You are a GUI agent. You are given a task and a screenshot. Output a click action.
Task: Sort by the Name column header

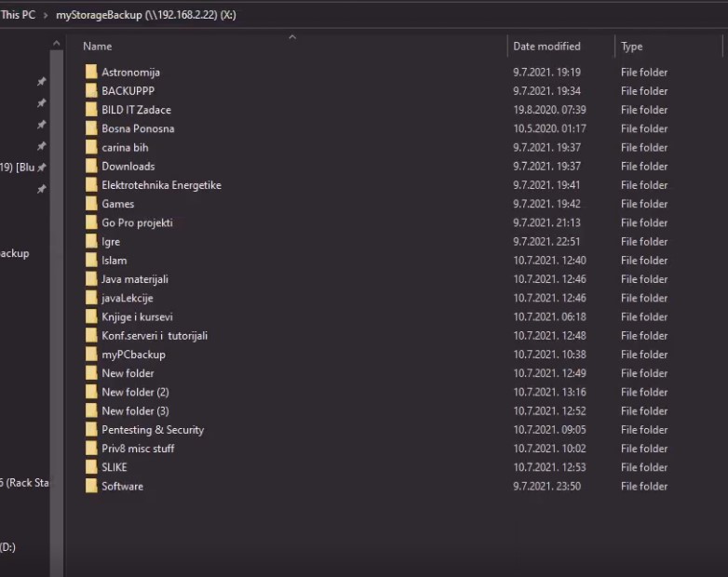(98, 47)
